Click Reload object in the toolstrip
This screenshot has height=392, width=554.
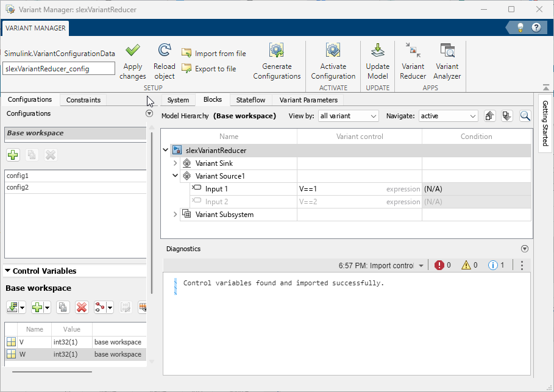pos(164,51)
